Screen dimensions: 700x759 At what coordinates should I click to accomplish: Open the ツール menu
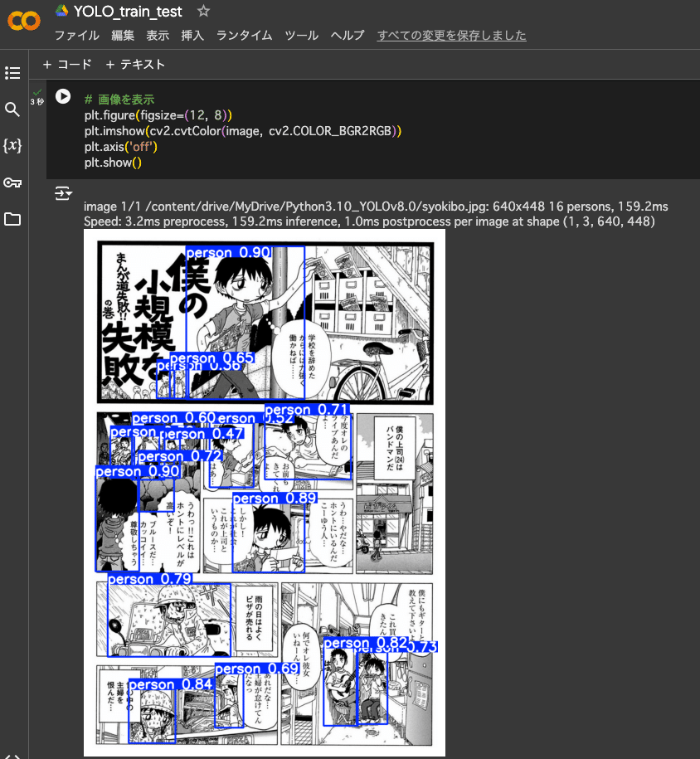[x=302, y=36]
